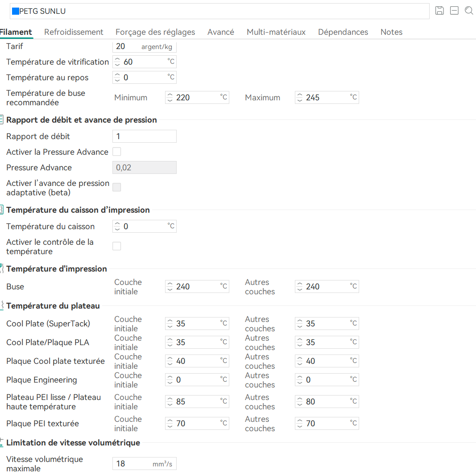This screenshot has width=476, height=474.
Task: Click the Température d'impression section icon
Action: 2,269
